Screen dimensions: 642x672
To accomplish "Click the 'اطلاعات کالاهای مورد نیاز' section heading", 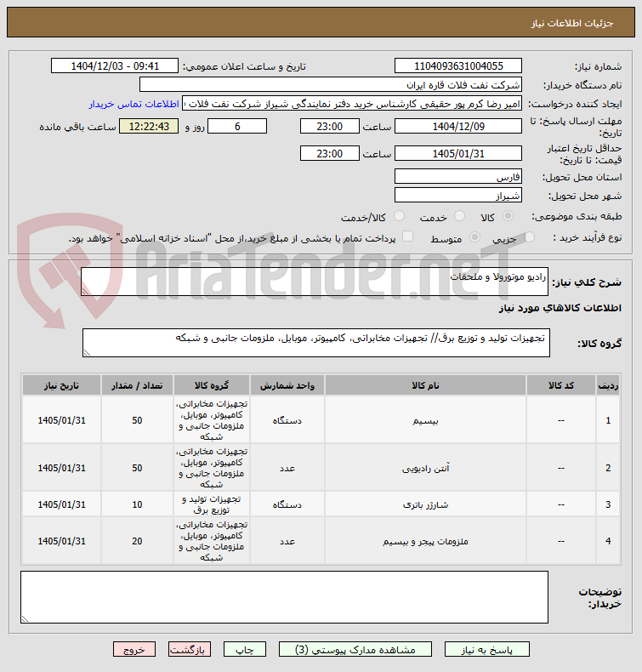I will tap(560, 308).
